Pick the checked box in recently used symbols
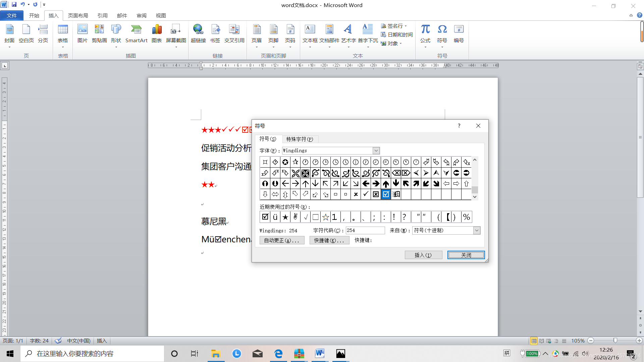Image resolution: width=644 pixels, height=362 pixels. 265,217
